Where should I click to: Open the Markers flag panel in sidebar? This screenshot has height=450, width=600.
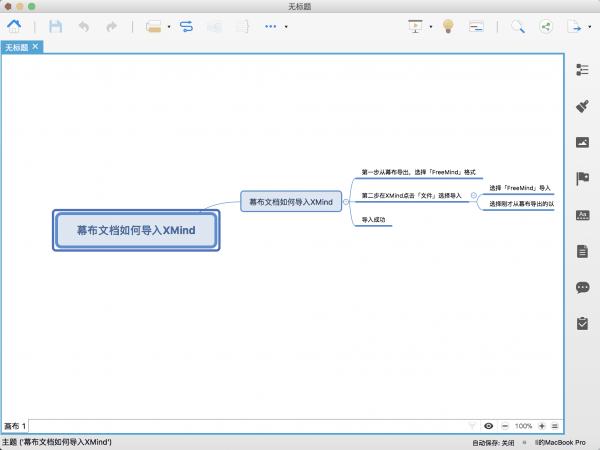pos(582,178)
